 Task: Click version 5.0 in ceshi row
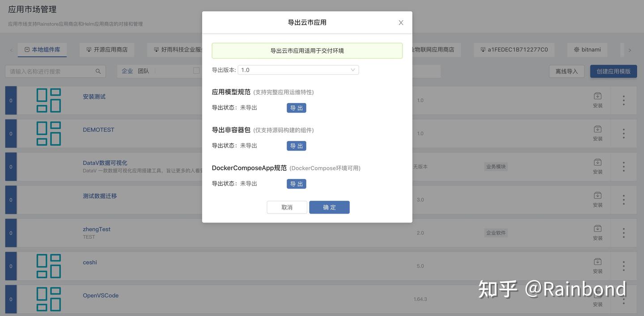click(x=420, y=266)
